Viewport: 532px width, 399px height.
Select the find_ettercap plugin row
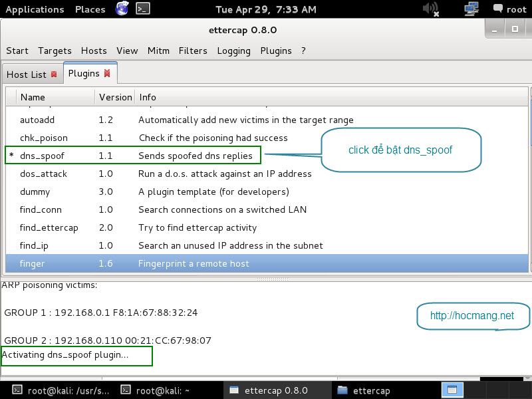click(267, 227)
